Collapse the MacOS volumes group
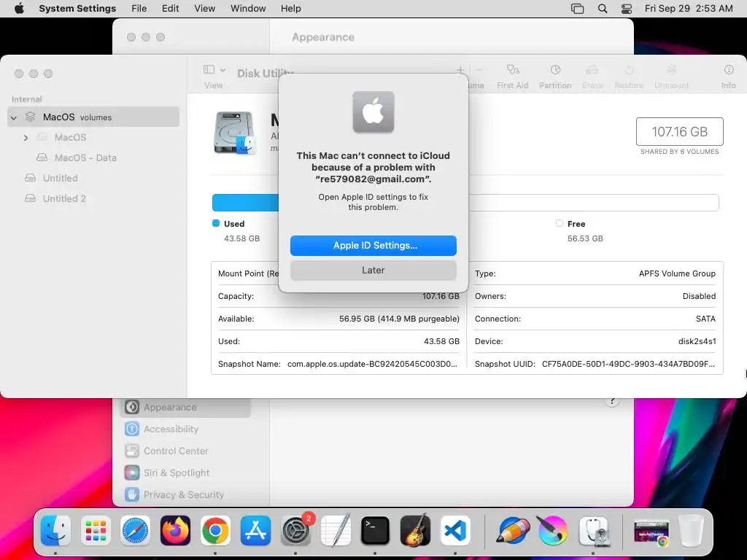This screenshot has width=747, height=560. point(14,117)
